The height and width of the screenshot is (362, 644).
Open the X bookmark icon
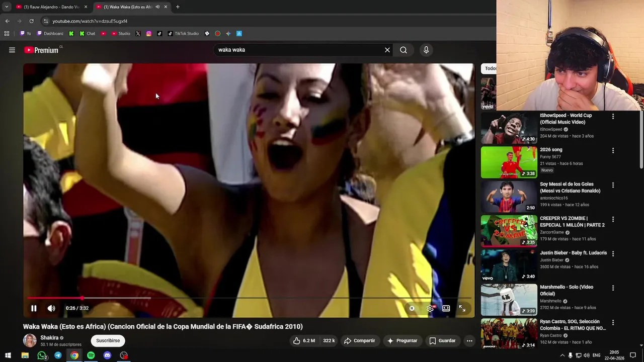pyautogui.click(x=138, y=34)
